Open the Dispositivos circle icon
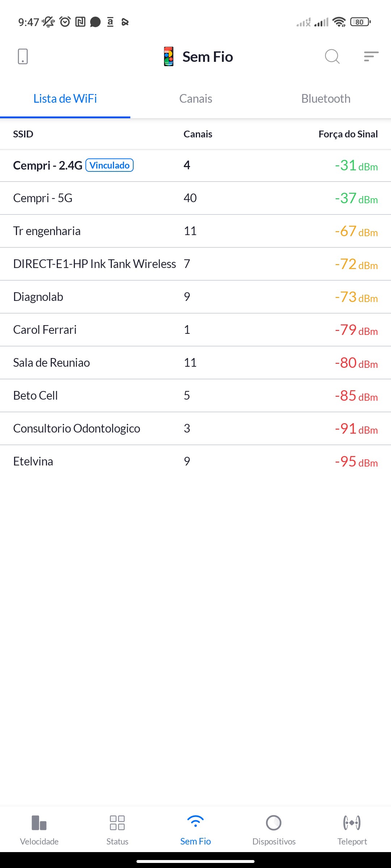 274,823
